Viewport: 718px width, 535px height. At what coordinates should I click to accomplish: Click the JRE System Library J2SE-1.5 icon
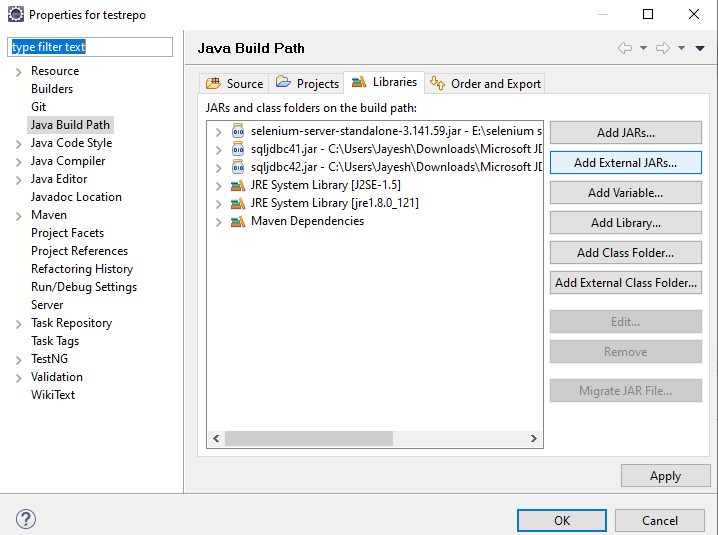coord(238,186)
